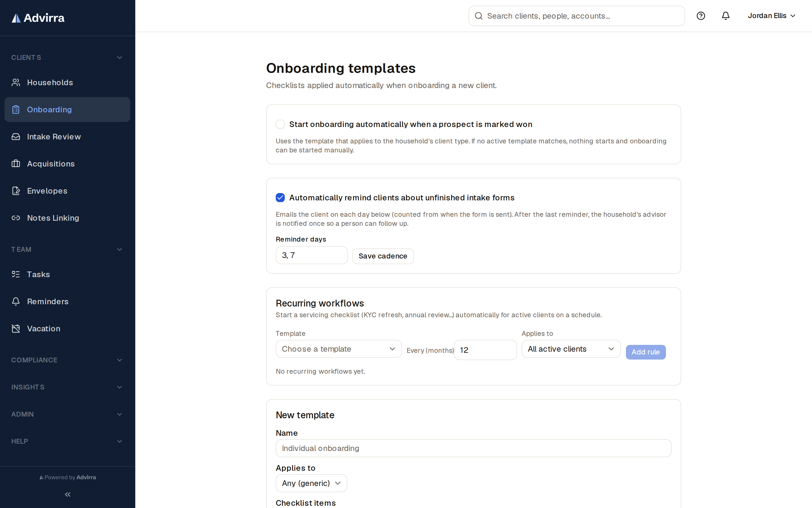Click the Save cadence button
This screenshot has width=812, height=508.
click(383, 256)
